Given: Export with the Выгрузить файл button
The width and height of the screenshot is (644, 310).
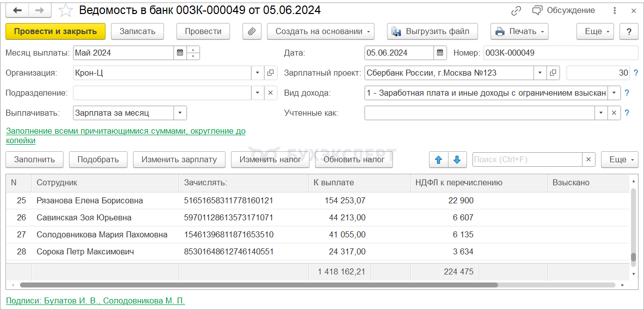Looking at the screenshot, I should (432, 31).
